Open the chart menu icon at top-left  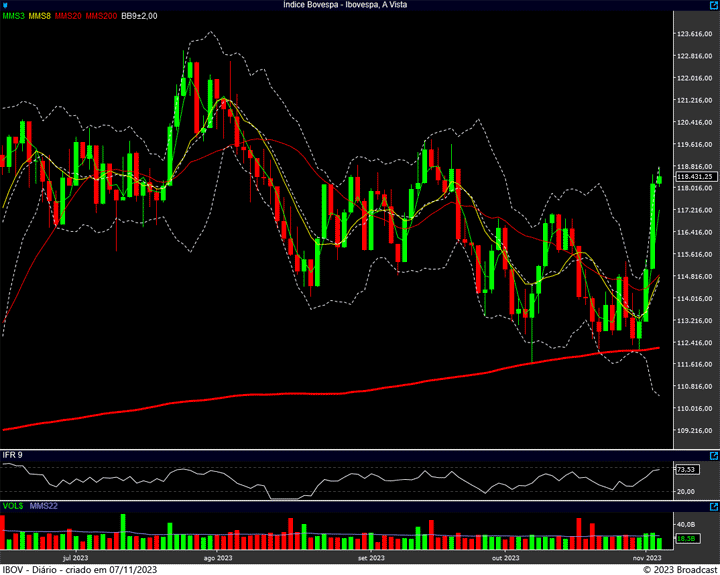point(5,5)
